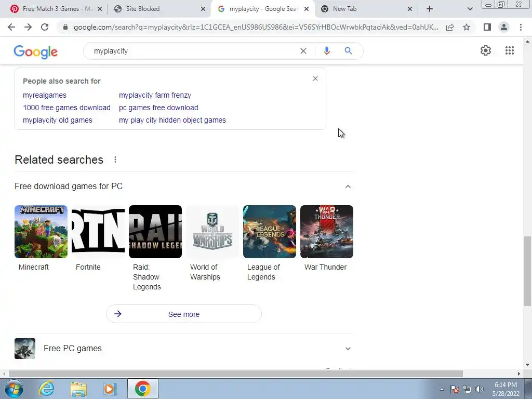The width and height of the screenshot is (532, 399).
Task: Open the volume speaker tray icon
Action: pyautogui.click(x=480, y=389)
